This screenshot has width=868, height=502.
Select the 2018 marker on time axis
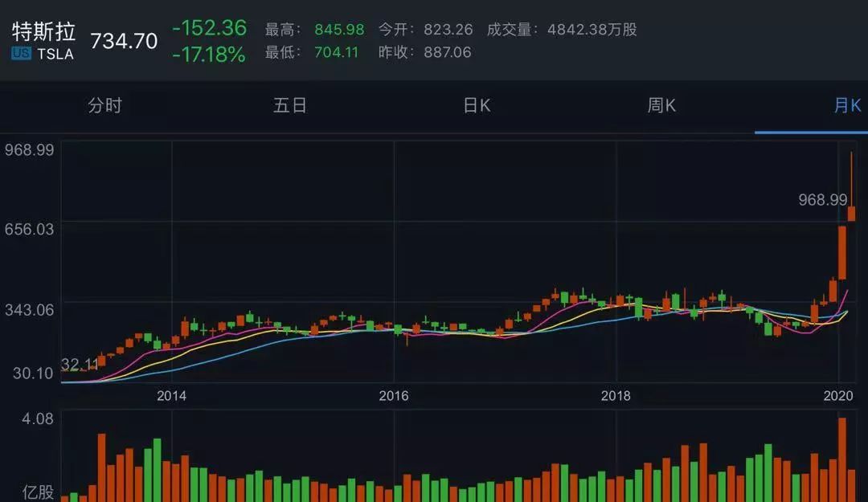click(x=616, y=396)
